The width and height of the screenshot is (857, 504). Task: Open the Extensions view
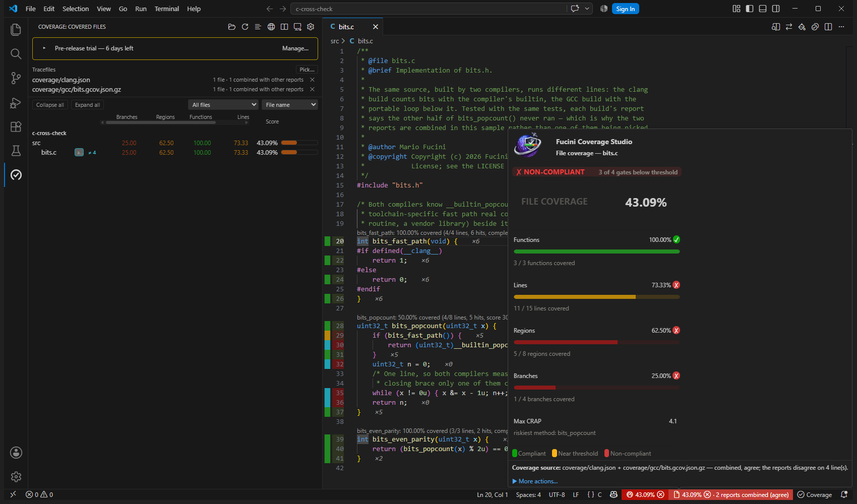[x=16, y=127]
